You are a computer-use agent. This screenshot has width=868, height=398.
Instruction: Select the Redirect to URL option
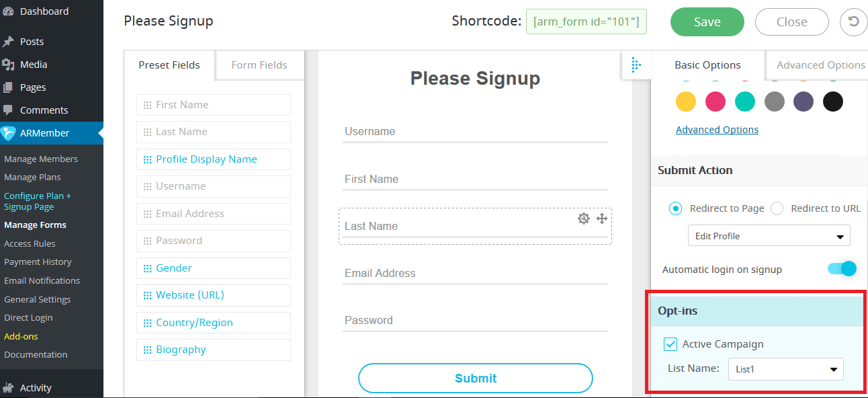[x=777, y=208]
